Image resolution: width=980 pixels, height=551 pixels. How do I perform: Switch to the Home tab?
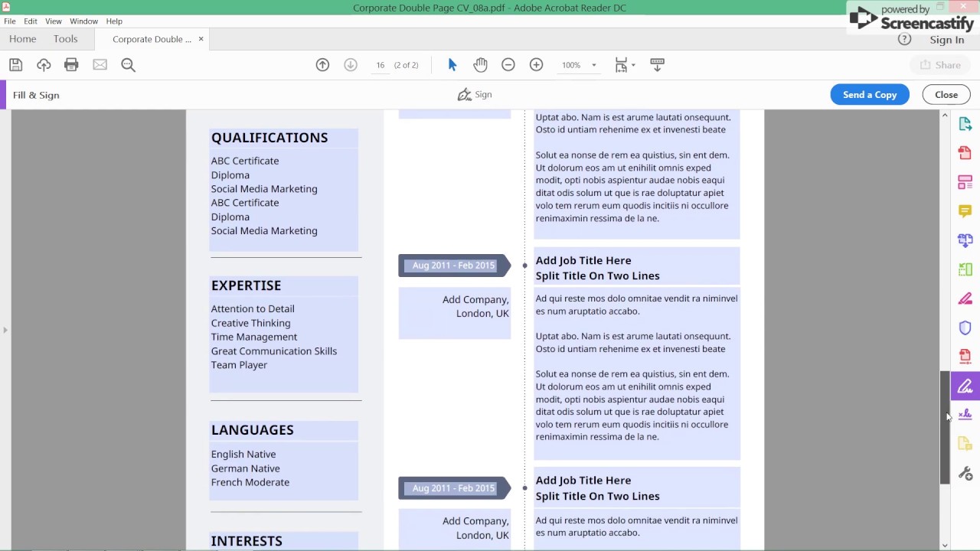(23, 39)
